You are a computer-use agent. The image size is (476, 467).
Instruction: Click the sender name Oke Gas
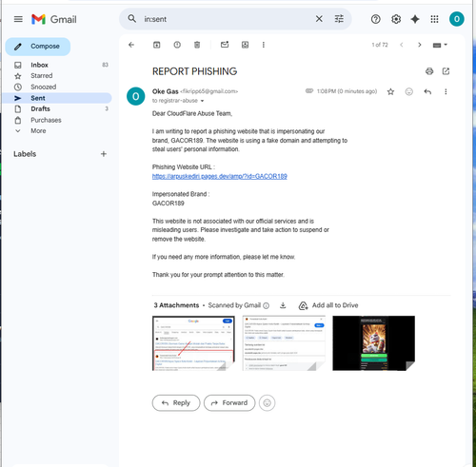tap(165, 91)
